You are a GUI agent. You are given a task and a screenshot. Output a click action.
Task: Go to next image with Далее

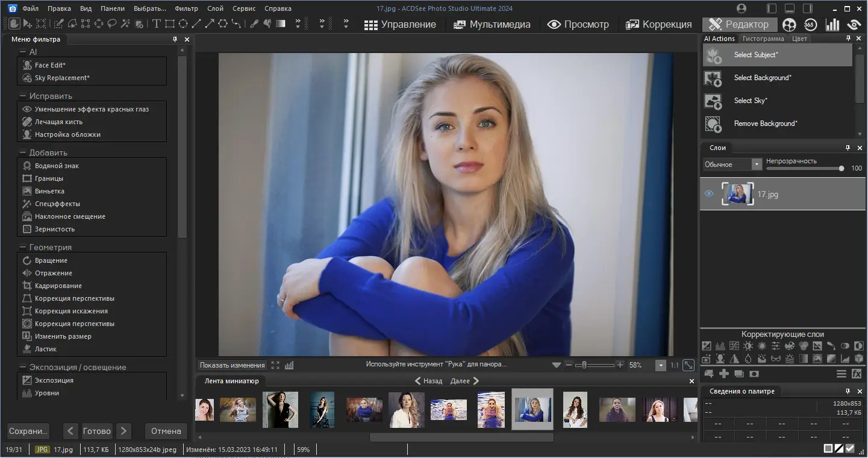(x=465, y=381)
